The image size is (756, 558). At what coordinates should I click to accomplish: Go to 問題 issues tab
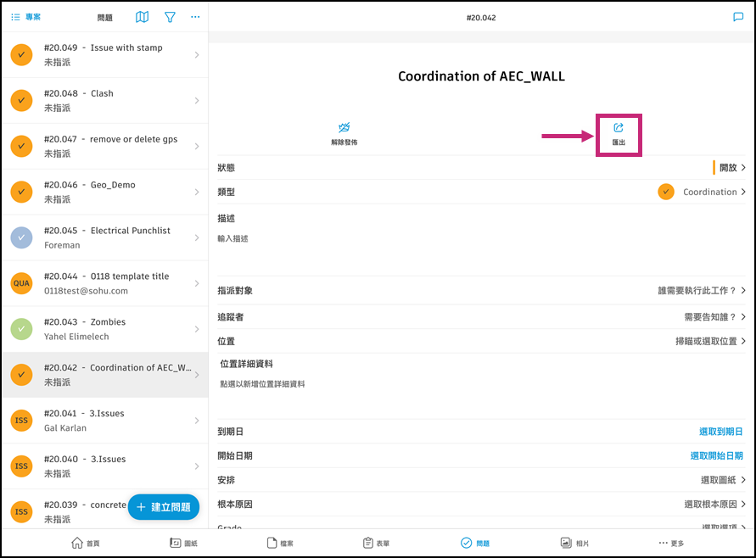tap(475, 543)
